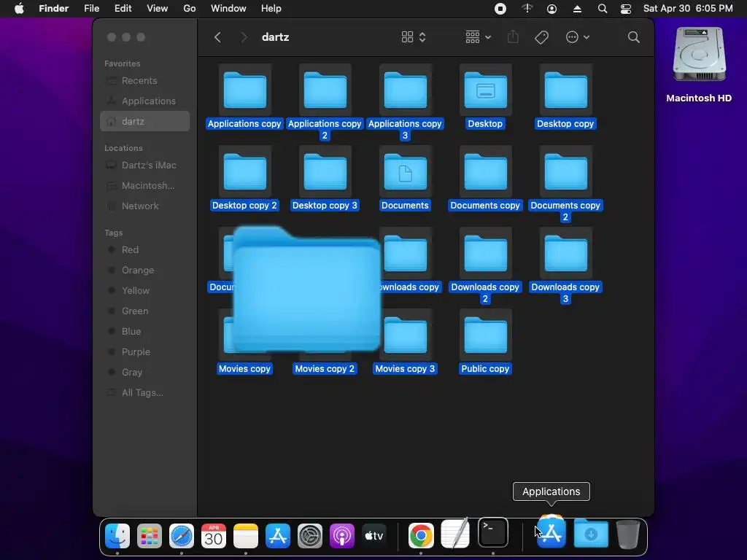Open Recents in the sidebar

tap(145, 80)
